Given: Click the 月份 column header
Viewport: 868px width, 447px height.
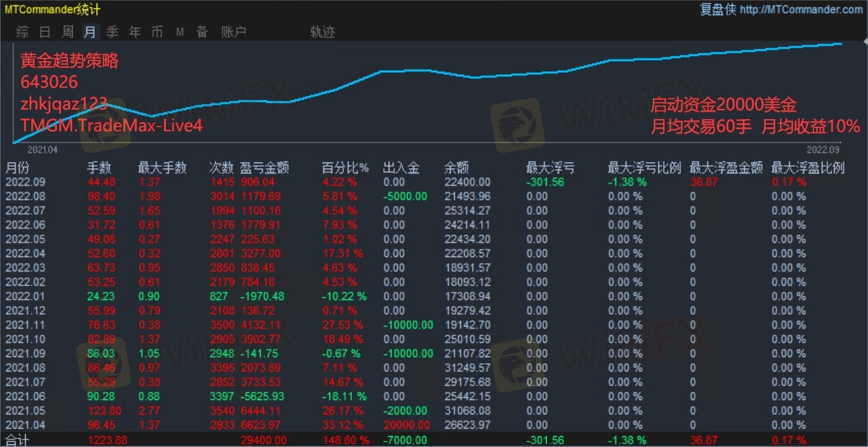Looking at the screenshot, I should click(x=18, y=168).
